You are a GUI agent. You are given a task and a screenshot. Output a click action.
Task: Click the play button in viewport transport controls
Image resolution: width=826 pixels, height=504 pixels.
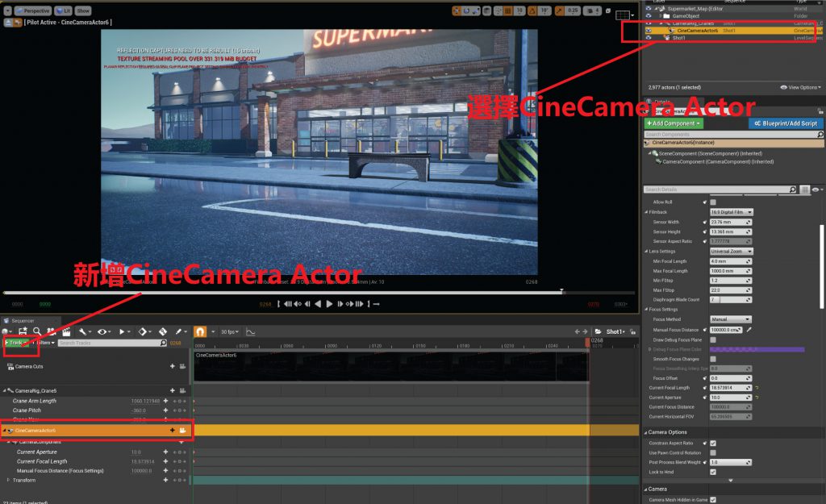(328, 304)
